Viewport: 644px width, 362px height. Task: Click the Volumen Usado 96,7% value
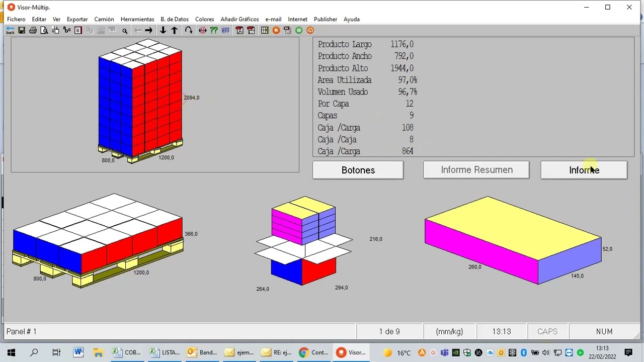407,92
